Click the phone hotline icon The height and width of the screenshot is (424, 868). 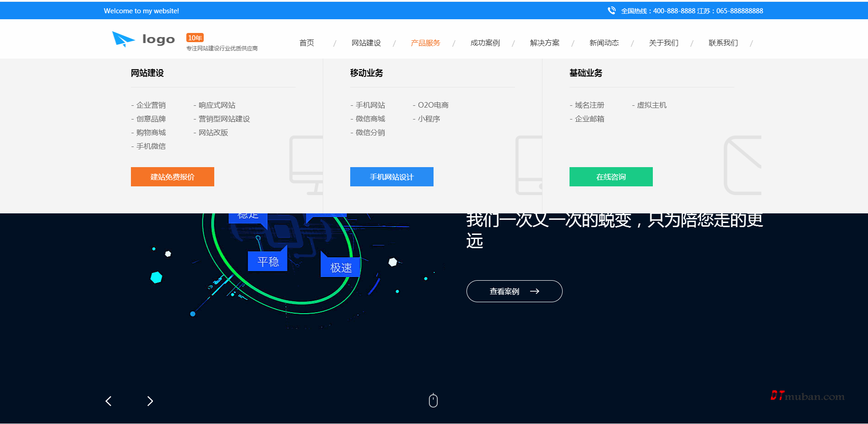612,11
